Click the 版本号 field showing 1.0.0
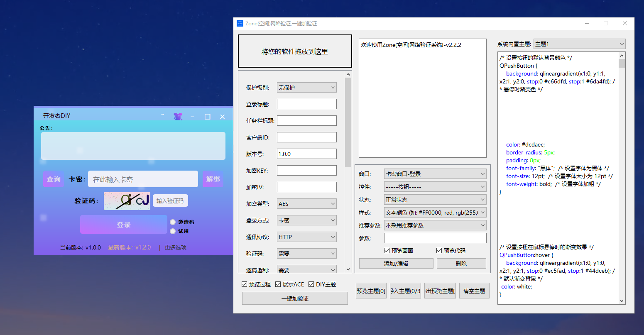The height and width of the screenshot is (335, 644). pos(307,154)
